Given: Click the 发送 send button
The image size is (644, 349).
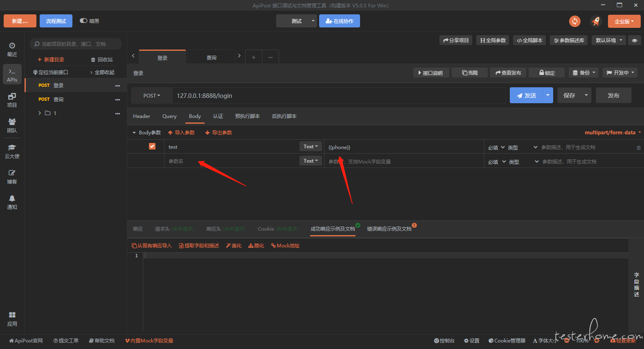Looking at the screenshot, I should (526, 95).
